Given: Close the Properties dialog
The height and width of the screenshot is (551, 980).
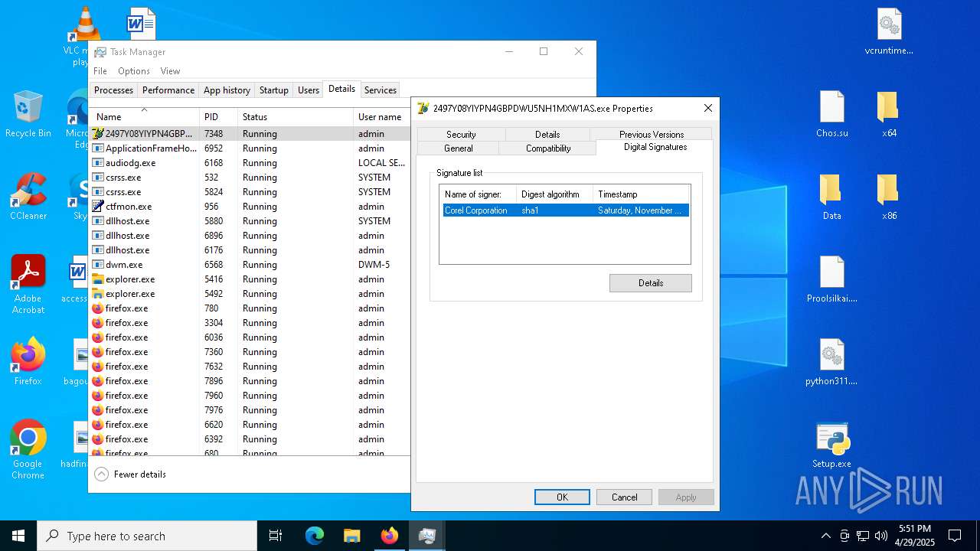Looking at the screenshot, I should coord(708,108).
